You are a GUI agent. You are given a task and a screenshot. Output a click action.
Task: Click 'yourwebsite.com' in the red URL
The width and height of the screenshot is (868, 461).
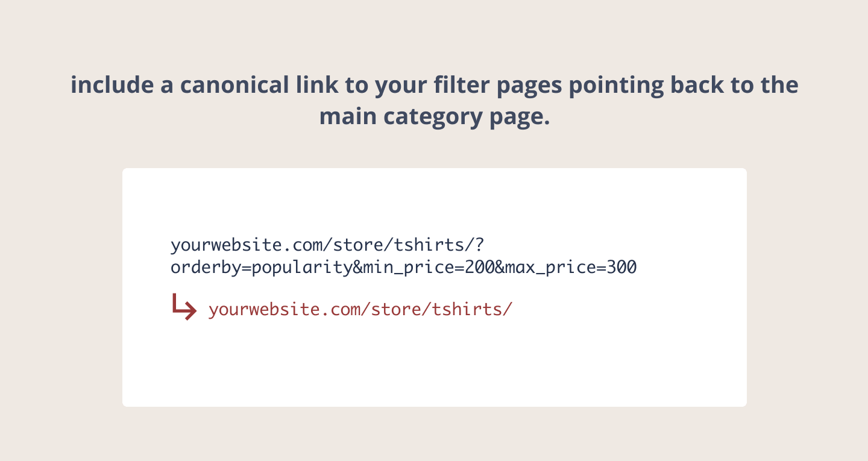(x=285, y=310)
